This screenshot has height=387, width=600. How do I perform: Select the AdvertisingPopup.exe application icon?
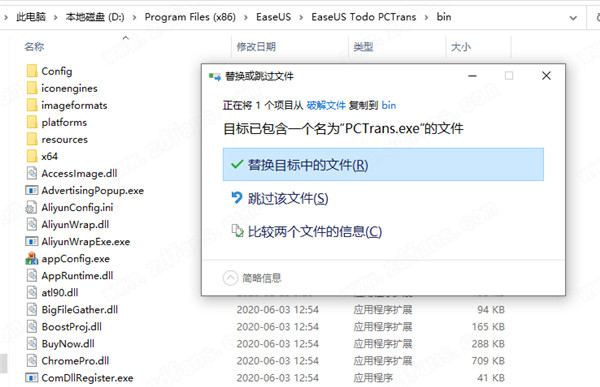[x=32, y=190]
